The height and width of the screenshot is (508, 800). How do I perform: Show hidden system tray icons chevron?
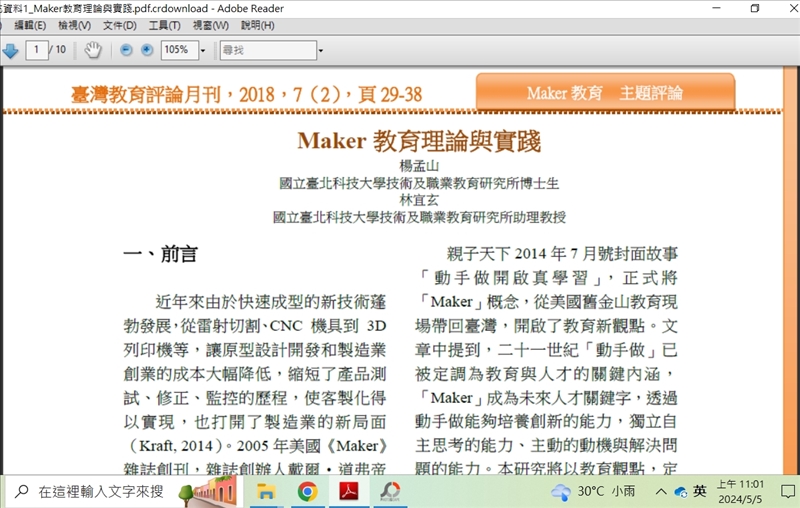tap(660, 491)
